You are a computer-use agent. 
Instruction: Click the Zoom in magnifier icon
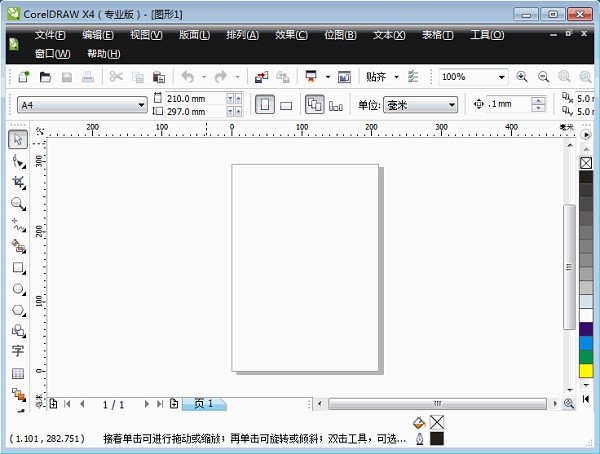(x=521, y=77)
